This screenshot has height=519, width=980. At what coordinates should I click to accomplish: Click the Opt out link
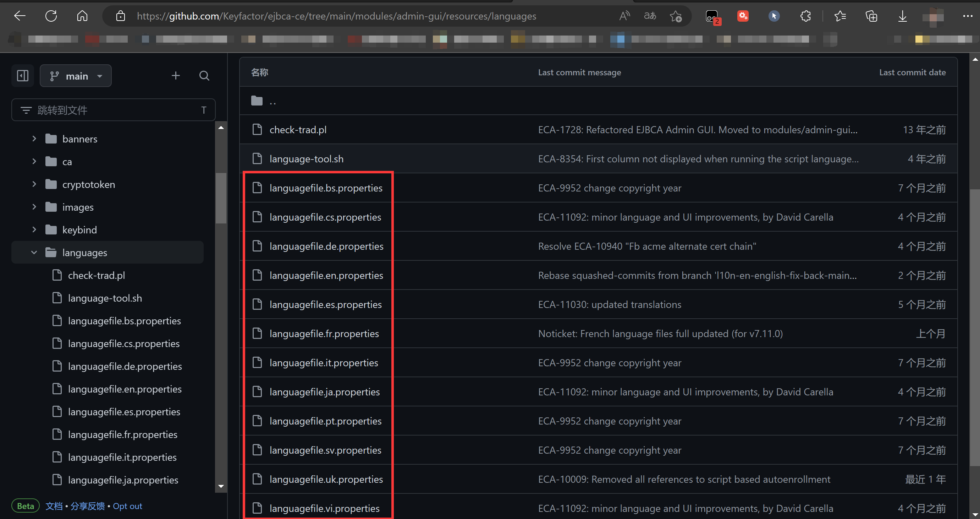(127, 506)
